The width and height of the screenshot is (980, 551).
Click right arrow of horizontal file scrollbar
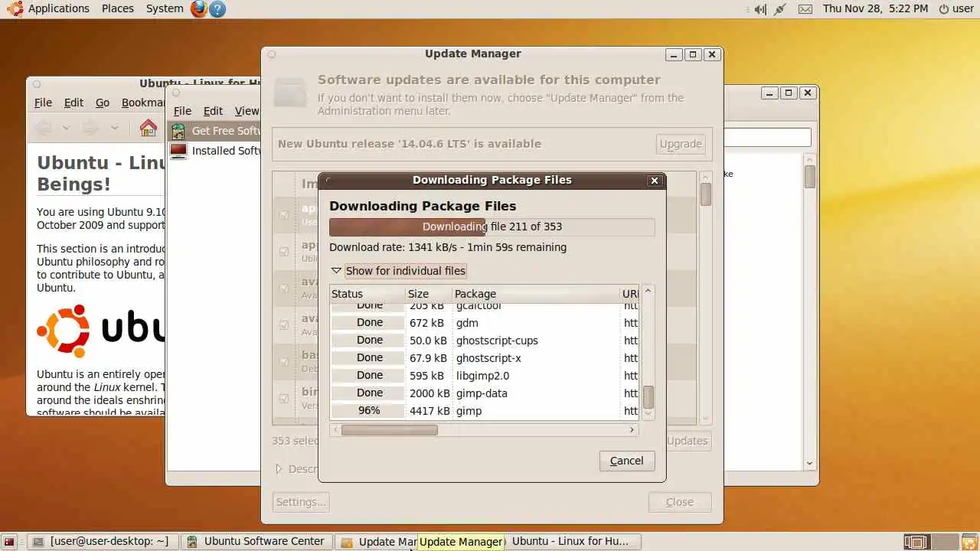point(632,430)
